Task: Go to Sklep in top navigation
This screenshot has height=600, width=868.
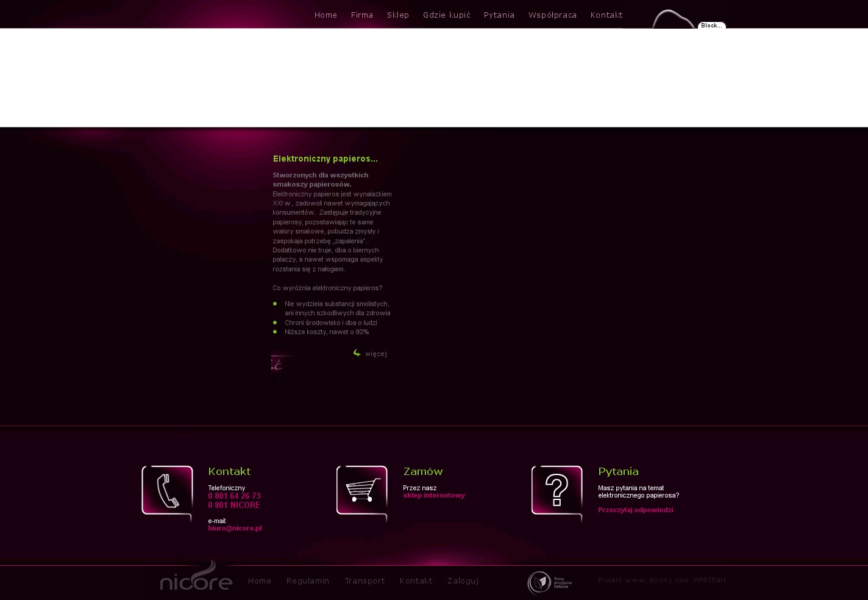Action: click(398, 15)
